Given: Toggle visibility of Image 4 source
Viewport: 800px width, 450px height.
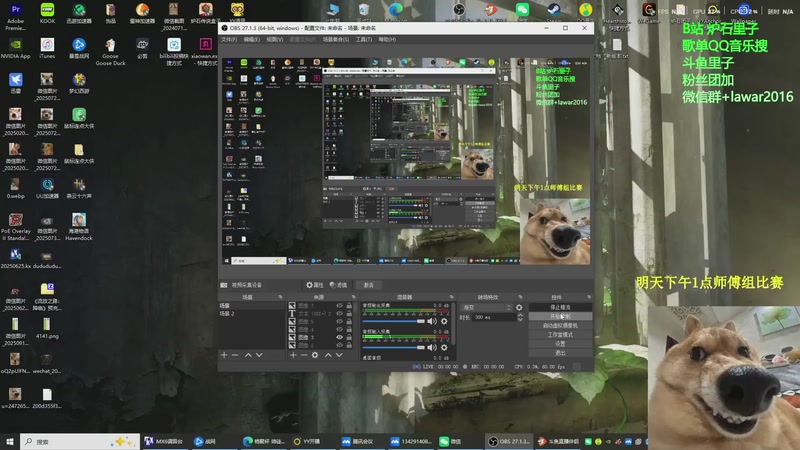Looking at the screenshot, I should click(x=339, y=330).
